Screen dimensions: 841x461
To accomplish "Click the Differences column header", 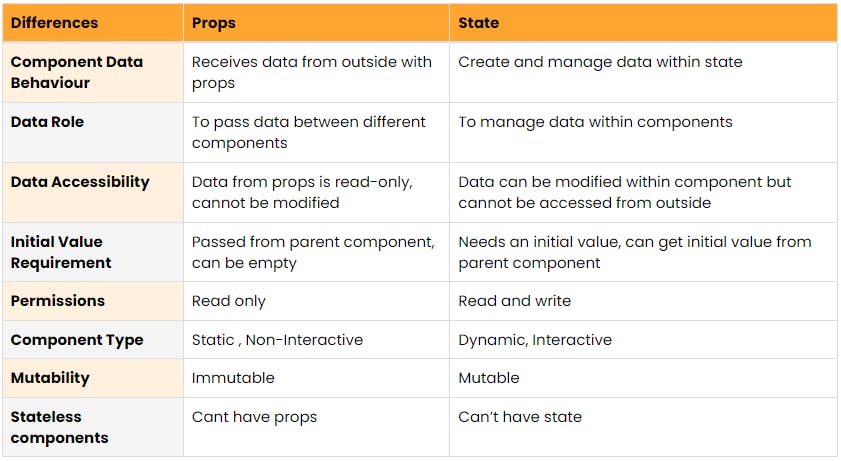I will tap(54, 23).
